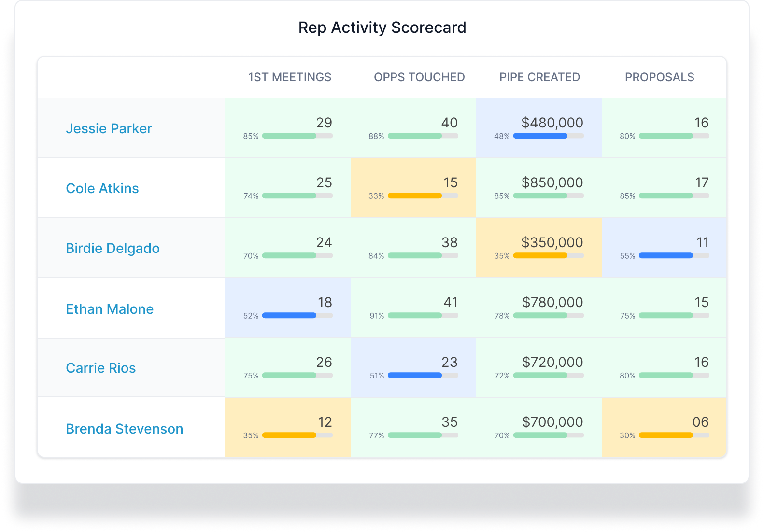Select Carrie Rios' 51% blue opps touched bar
The height and width of the screenshot is (532, 764).
(423, 376)
